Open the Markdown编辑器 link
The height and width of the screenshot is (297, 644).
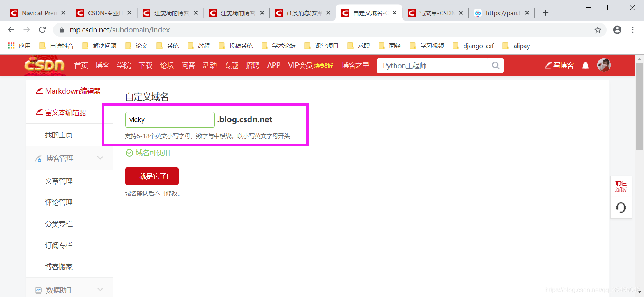[x=68, y=91]
